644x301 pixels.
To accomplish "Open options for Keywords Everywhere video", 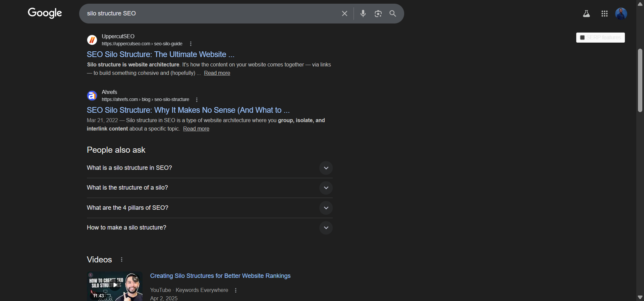I will click(x=235, y=290).
